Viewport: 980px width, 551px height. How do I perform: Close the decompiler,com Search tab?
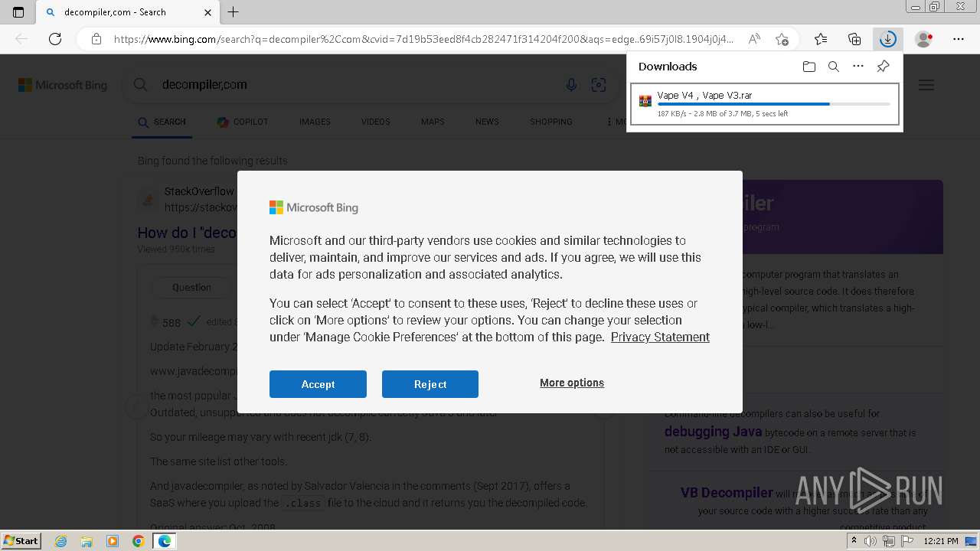tap(208, 12)
